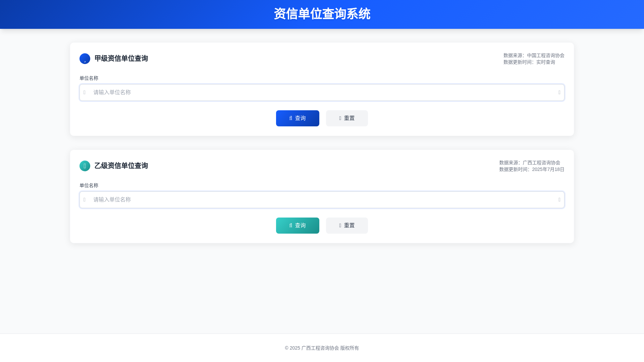Click the clear icon in 乙级 unit name field
This screenshot has width=644, height=362.
click(x=559, y=200)
